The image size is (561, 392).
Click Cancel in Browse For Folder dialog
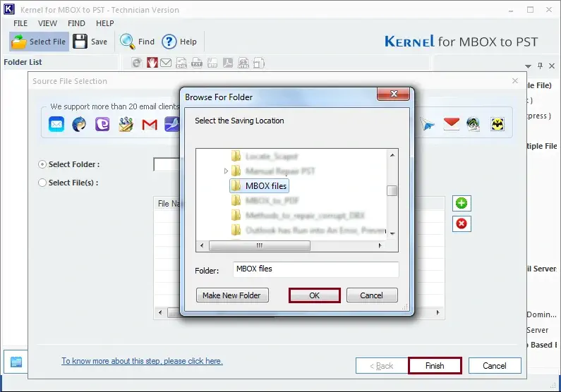coord(372,295)
